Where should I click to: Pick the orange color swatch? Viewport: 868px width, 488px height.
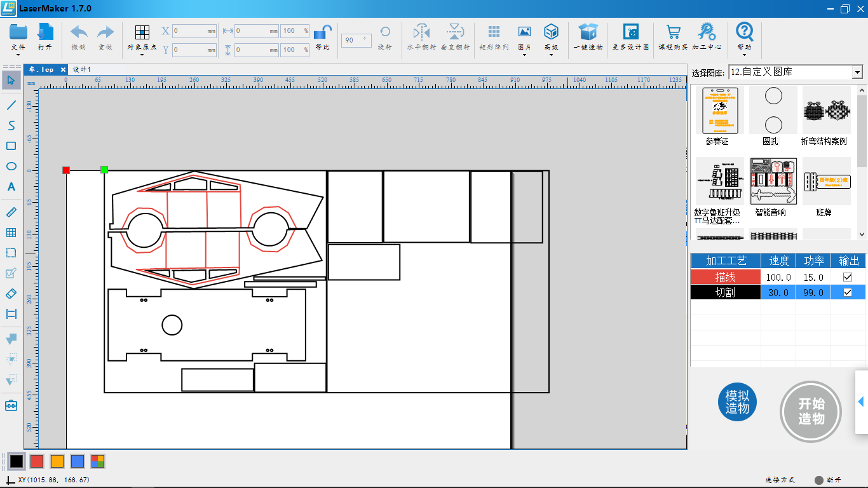57,461
